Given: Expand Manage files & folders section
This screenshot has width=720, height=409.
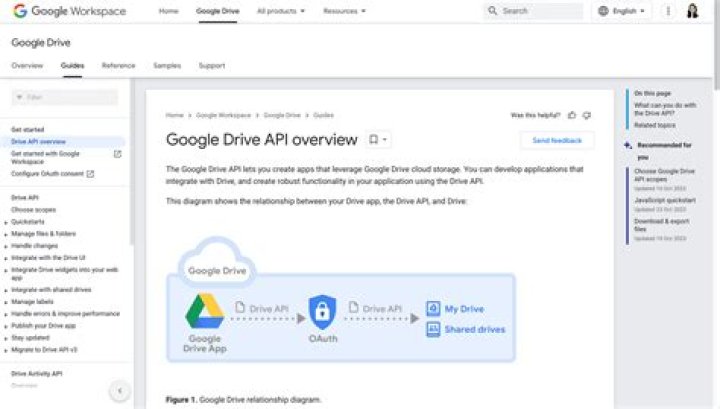Looking at the screenshot, I should tap(6, 235).
